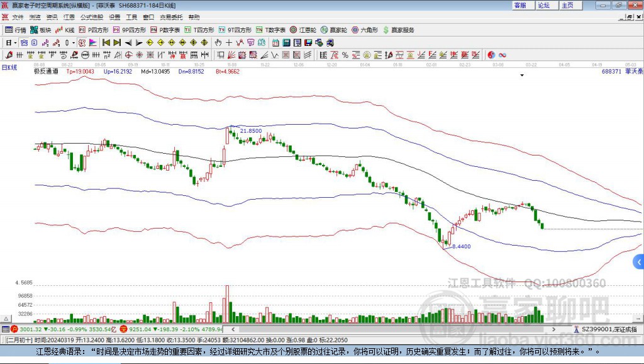Open the 9P四方形 tool
Image resolution: width=644 pixels, height=364 pixels.
(x=130, y=30)
